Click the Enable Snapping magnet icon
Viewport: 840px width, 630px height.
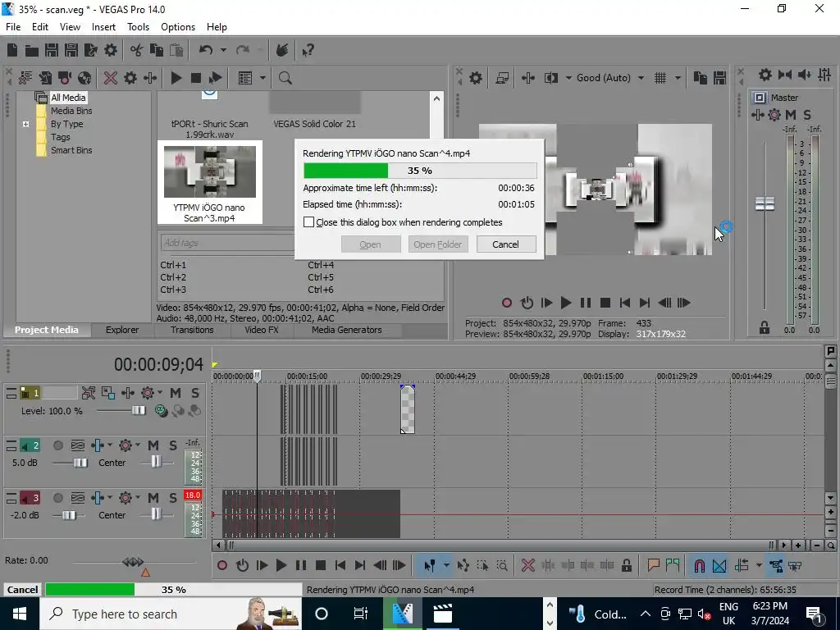tap(700, 565)
